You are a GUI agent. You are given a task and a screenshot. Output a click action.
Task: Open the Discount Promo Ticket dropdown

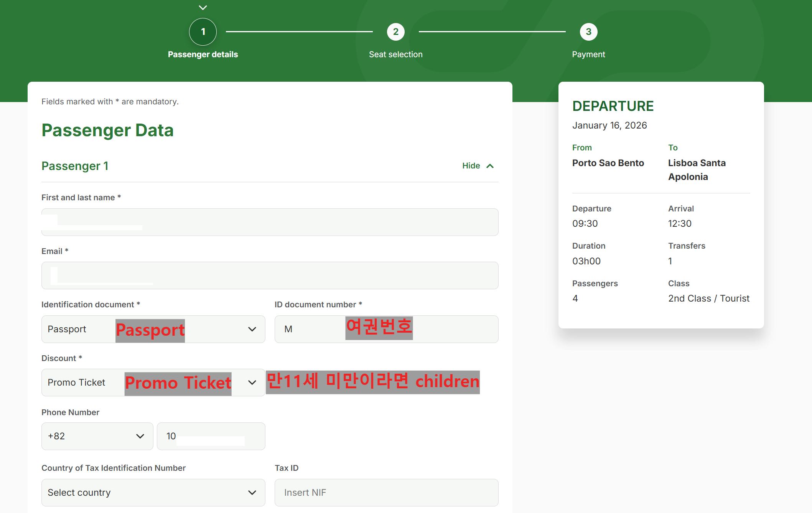pos(153,383)
